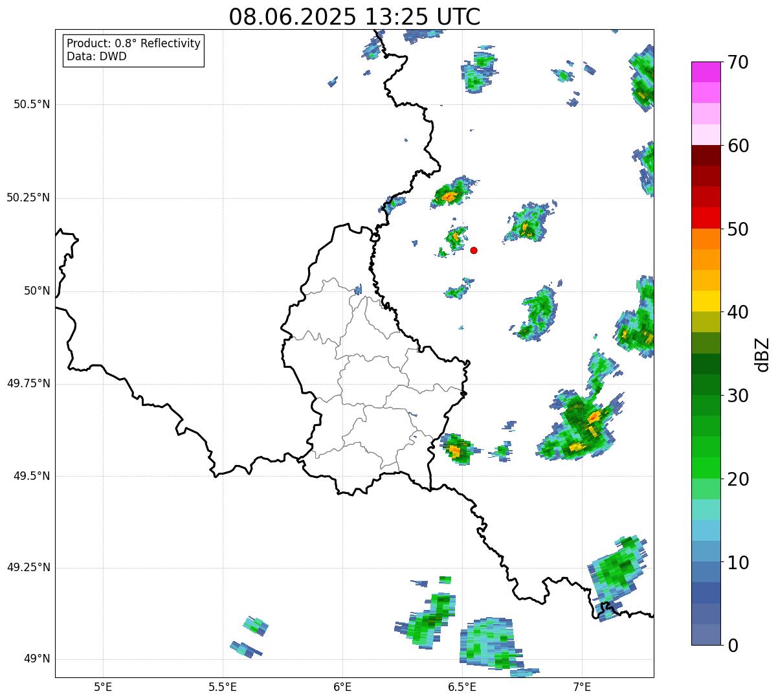Click the dBZ colorbar axis label
The width and height of the screenshot is (778, 700).
762,354
